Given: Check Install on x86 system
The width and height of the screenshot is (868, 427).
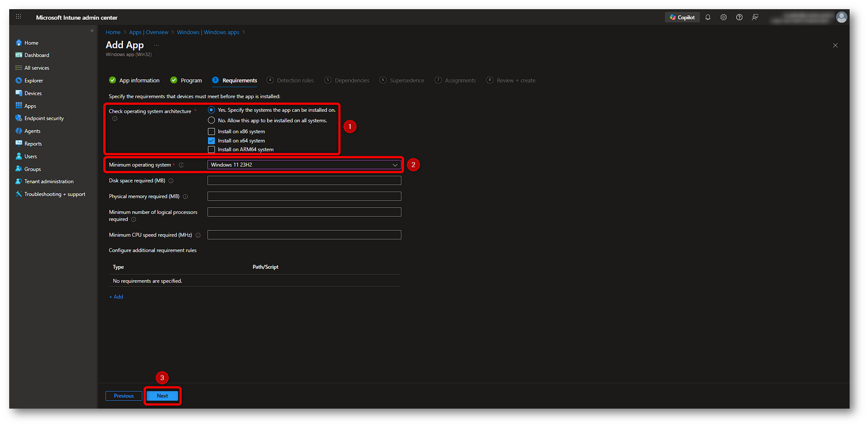Looking at the screenshot, I should pos(211,131).
